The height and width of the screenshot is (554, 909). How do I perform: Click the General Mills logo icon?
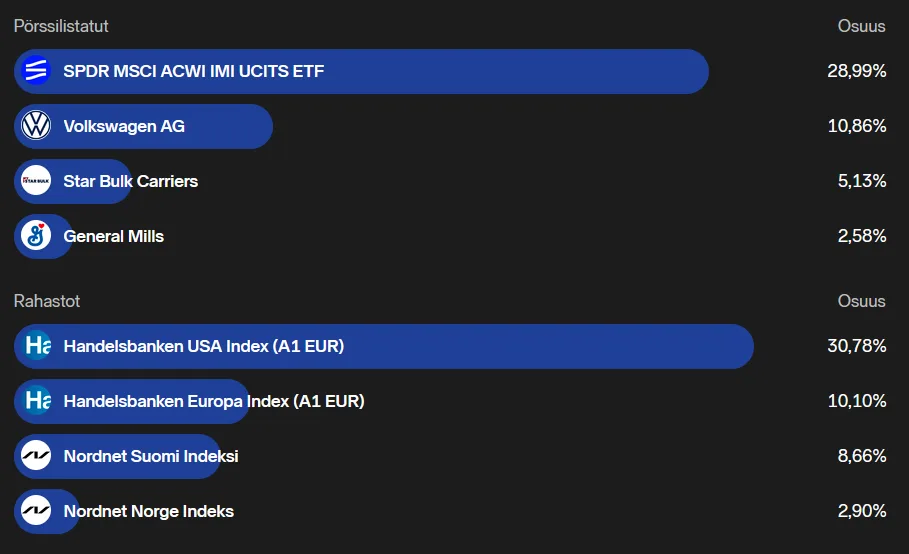pyautogui.click(x=36, y=236)
